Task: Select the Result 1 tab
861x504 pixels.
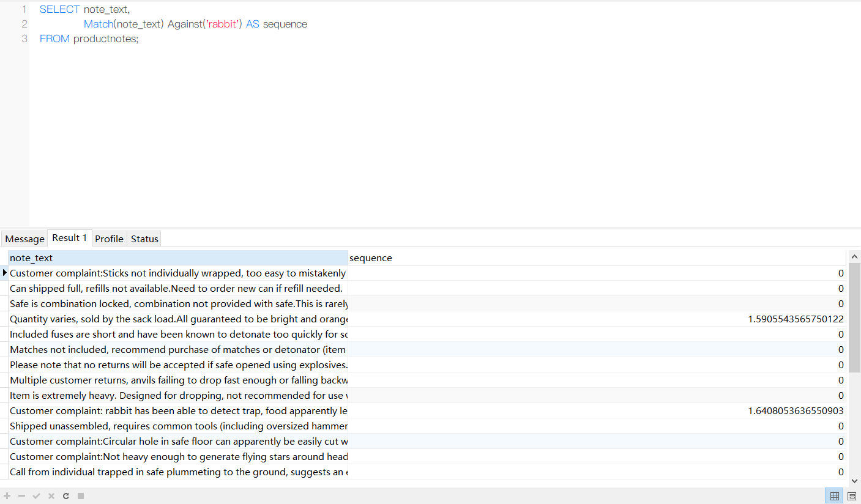Action: [69, 238]
